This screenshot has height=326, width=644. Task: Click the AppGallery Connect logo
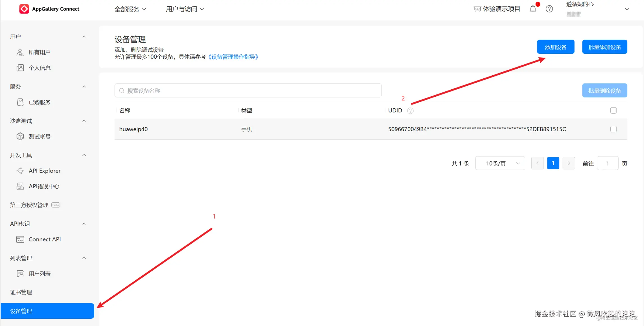[x=24, y=9]
